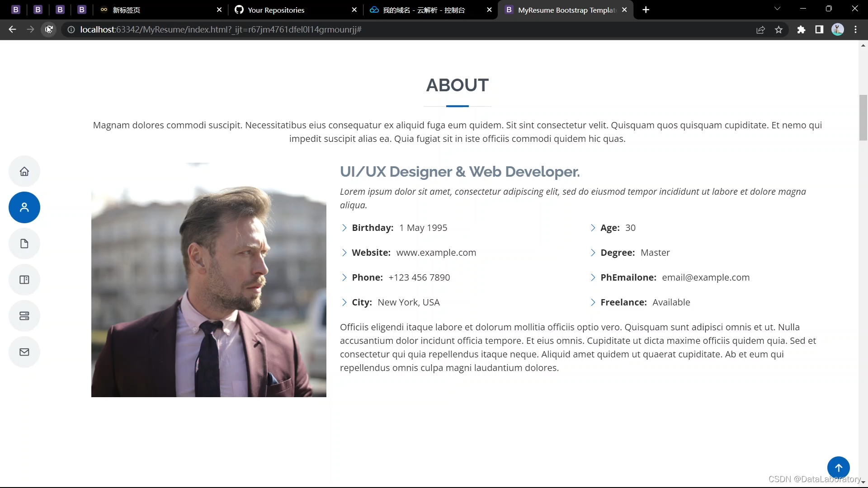Viewport: 868px width, 488px height.
Task: Toggle the browser side panel icon
Action: click(819, 30)
